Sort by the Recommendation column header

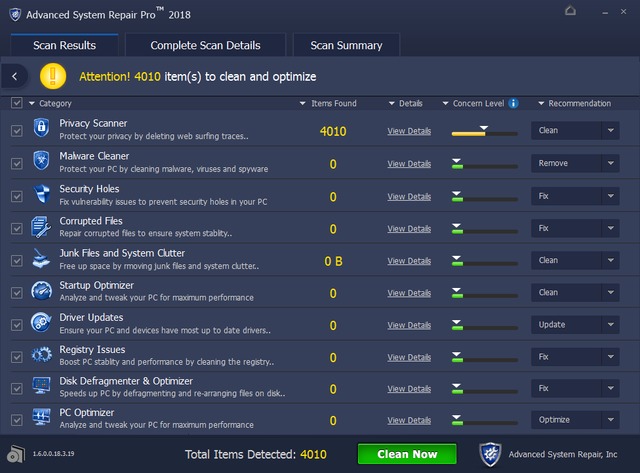click(x=575, y=103)
